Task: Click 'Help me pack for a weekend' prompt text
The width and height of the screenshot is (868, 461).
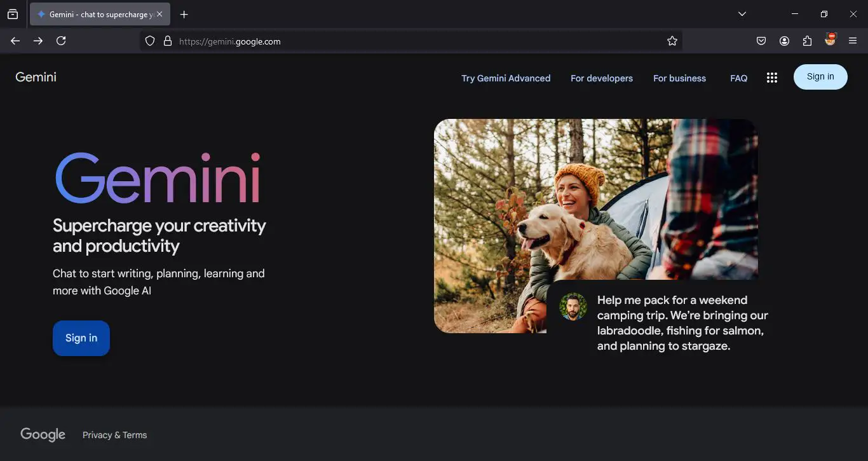Action: 682,323
